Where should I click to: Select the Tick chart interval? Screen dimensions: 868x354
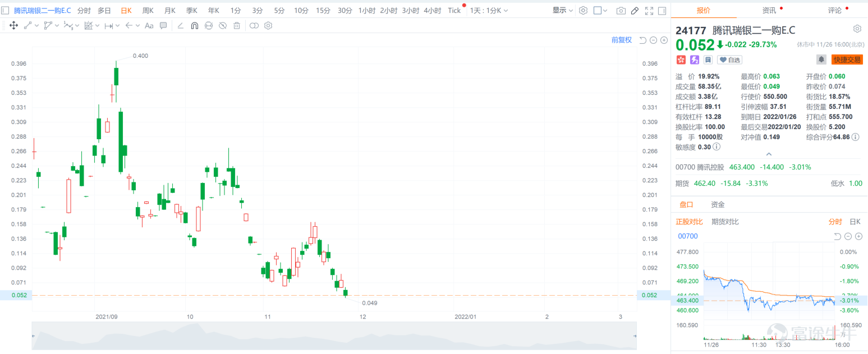(x=454, y=10)
